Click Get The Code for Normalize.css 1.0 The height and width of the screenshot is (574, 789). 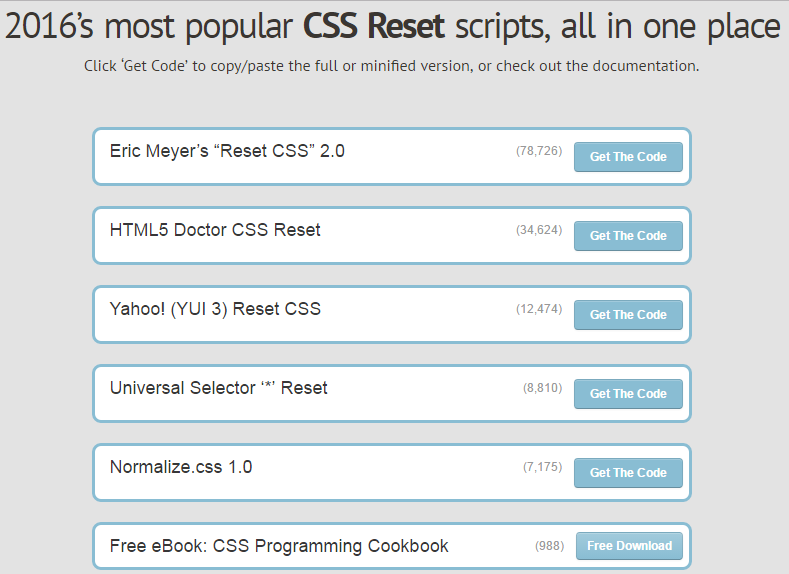628,473
